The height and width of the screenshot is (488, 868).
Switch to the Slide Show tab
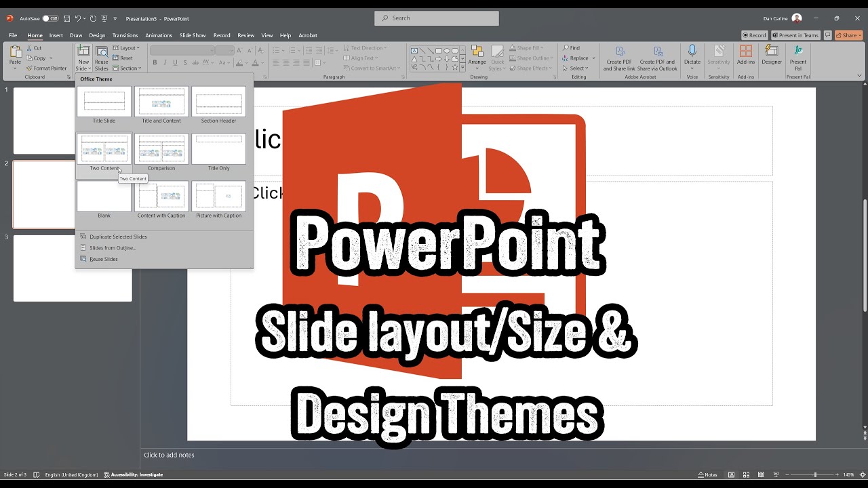coord(193,35)
